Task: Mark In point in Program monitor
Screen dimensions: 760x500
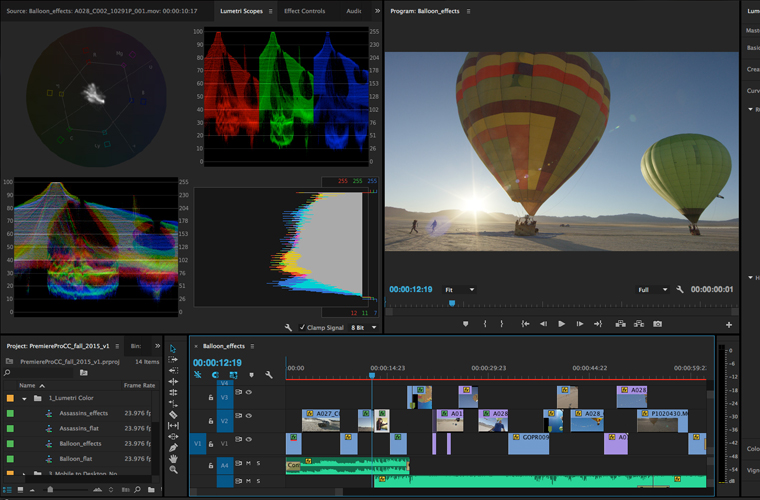Action: pos(485,324)
